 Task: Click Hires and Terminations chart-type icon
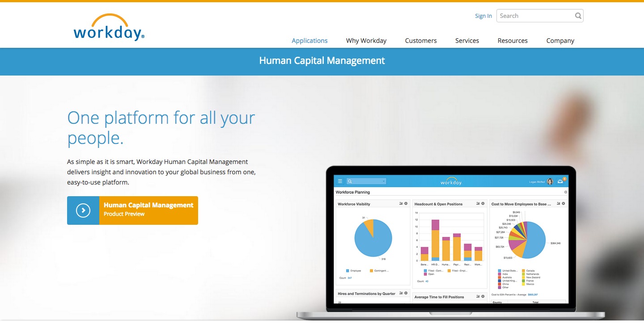401,293
